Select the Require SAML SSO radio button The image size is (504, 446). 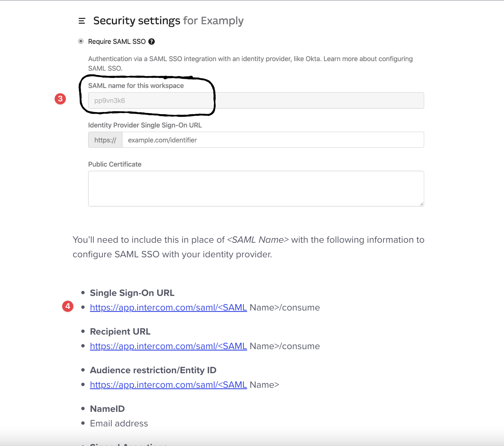click(81, 41)
